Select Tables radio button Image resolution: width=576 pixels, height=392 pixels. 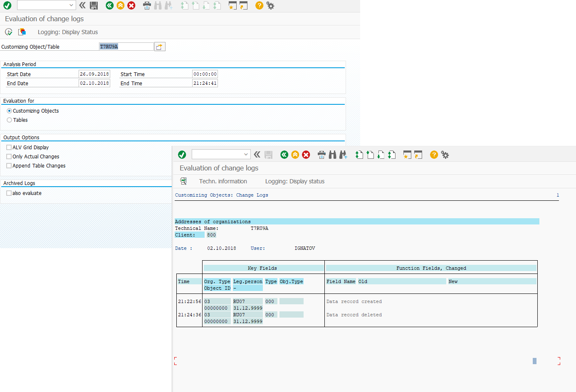click(9, 120)
